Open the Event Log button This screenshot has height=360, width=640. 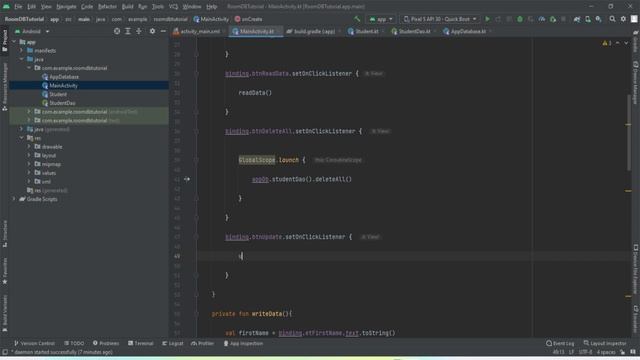coord(560,343)
